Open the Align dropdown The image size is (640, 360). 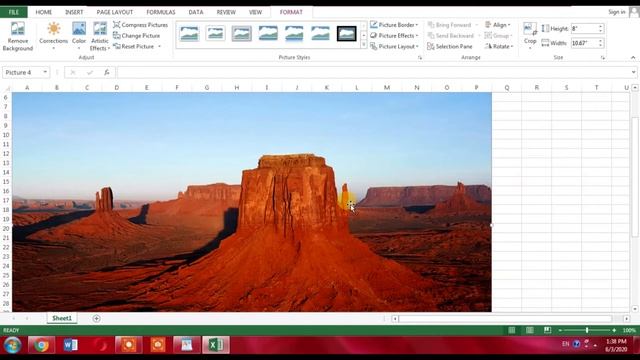[498, 25]
